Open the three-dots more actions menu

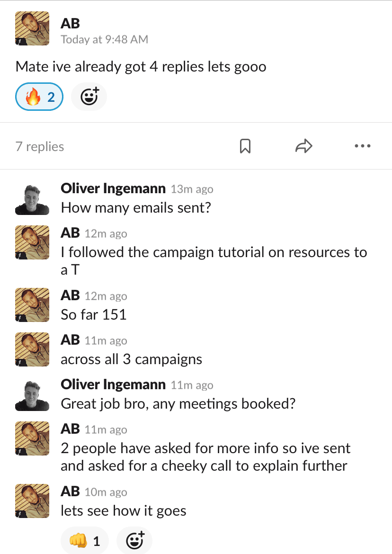362,146
